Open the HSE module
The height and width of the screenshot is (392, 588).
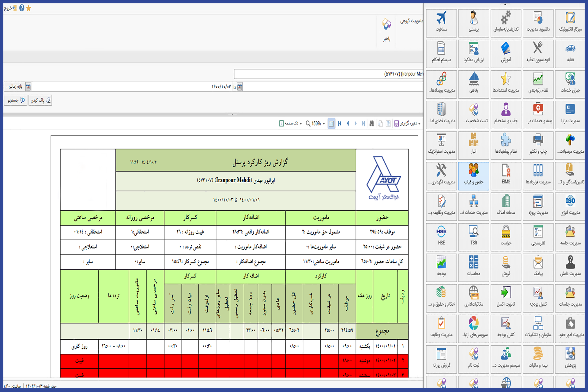coord(441,237)
